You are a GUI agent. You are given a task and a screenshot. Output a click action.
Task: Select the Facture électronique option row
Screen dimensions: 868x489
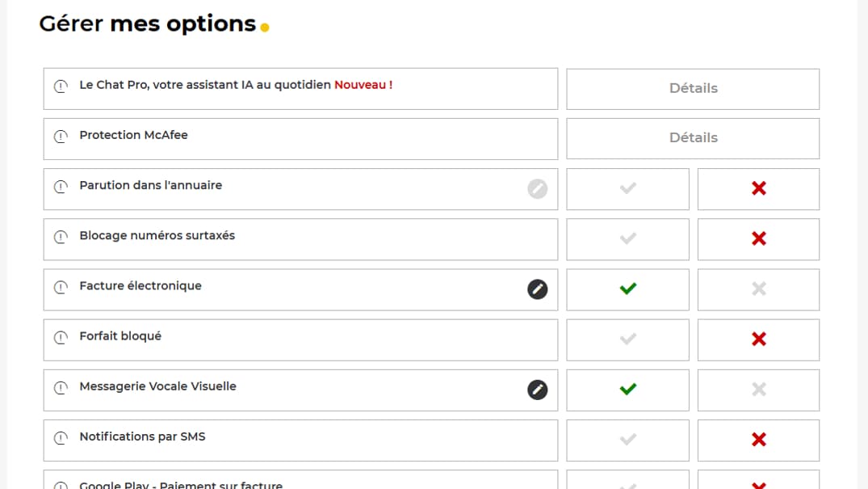[x=300, y=289]
